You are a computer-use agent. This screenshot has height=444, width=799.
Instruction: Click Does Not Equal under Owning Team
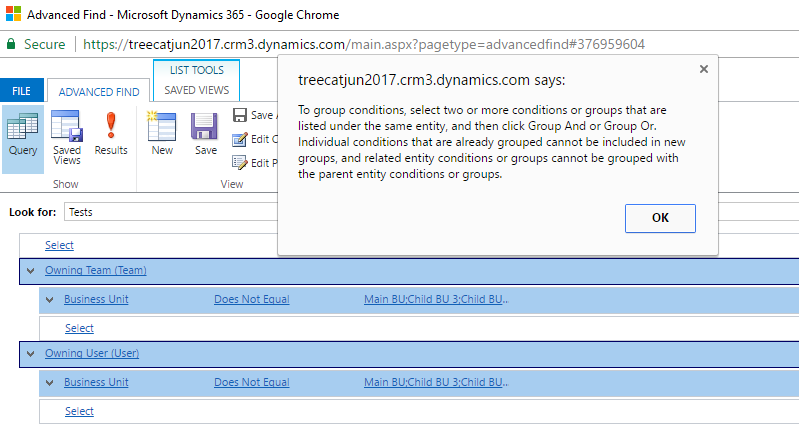coord(252,299)
